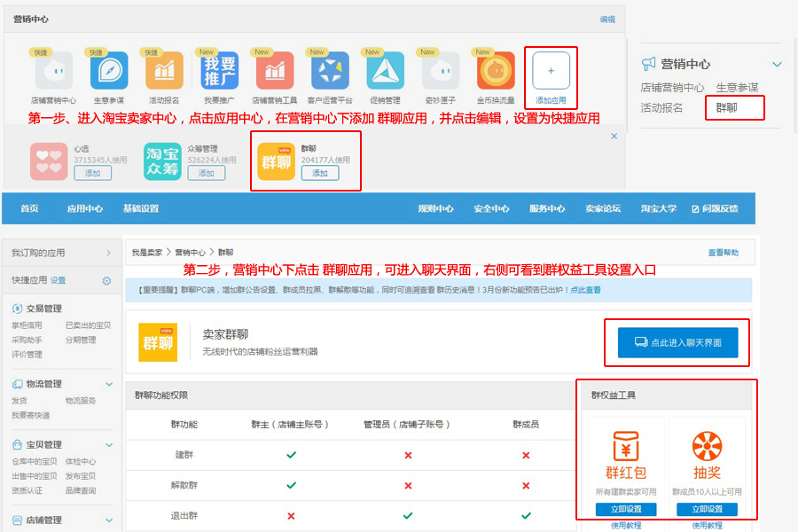
Task: Click the 物流管理 sidebar icon
Action: pos(17,384)
